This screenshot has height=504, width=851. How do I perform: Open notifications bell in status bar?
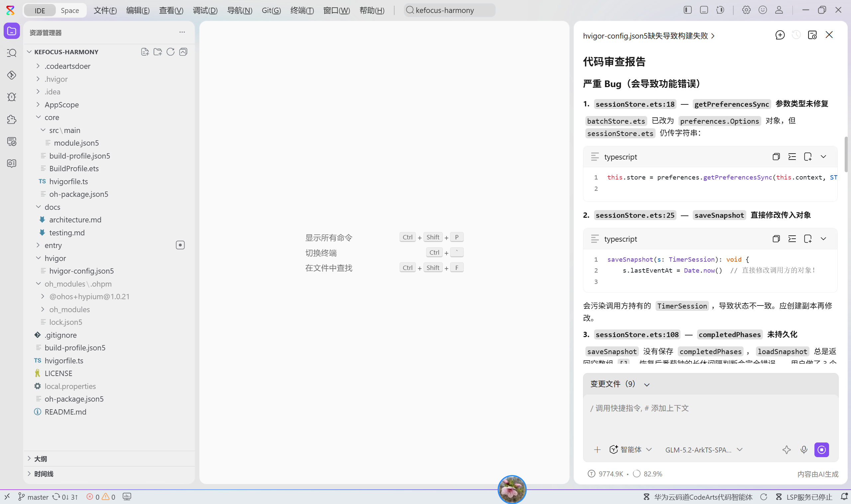click(x=844, y=497)
